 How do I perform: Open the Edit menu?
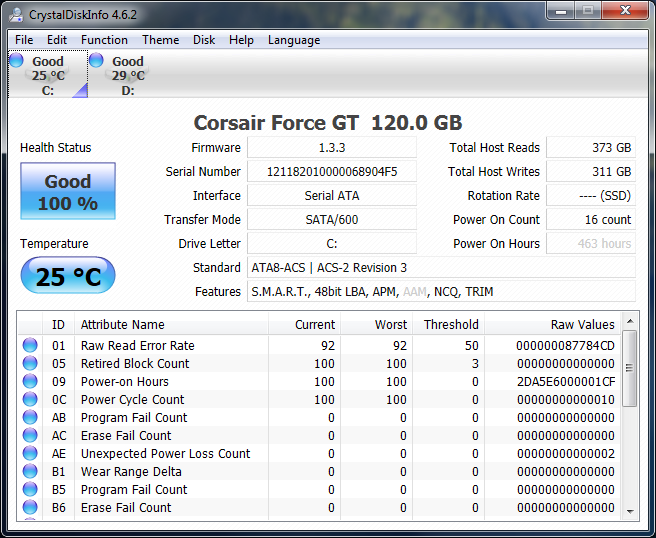tap(57, 40)
